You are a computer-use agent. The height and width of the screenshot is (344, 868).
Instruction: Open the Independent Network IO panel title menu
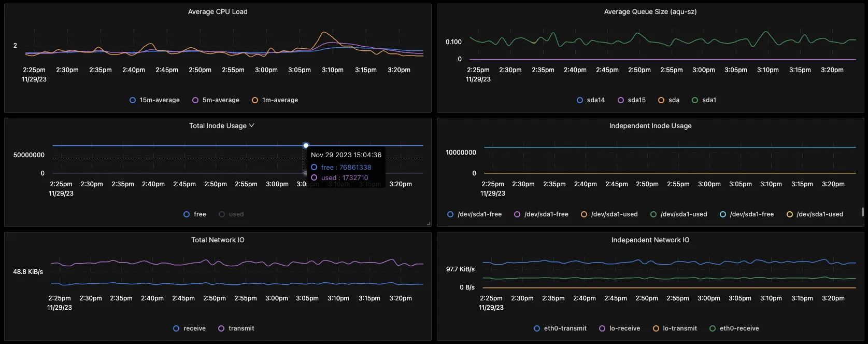[x=650, y=240]
